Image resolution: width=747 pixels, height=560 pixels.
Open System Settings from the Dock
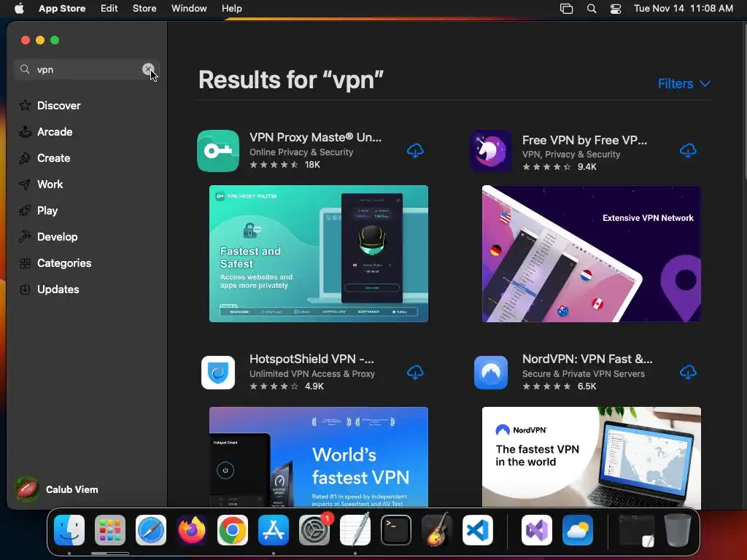pos(314,530)
